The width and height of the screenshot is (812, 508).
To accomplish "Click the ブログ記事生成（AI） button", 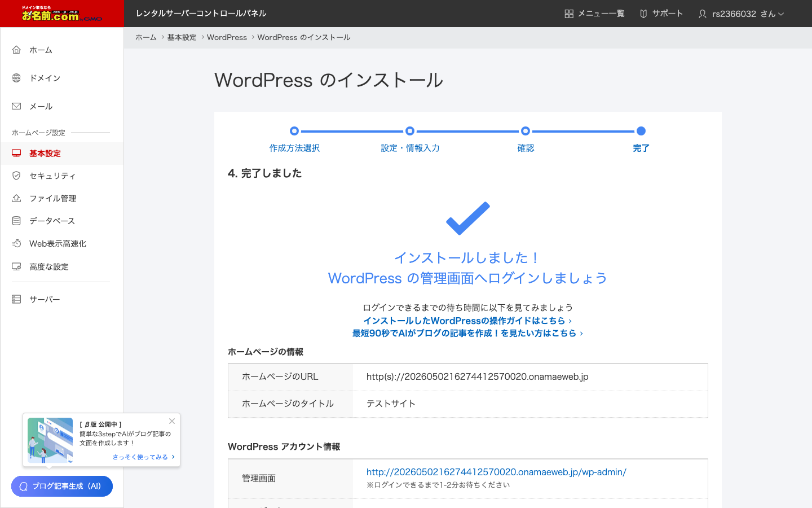I will point(62,487).
